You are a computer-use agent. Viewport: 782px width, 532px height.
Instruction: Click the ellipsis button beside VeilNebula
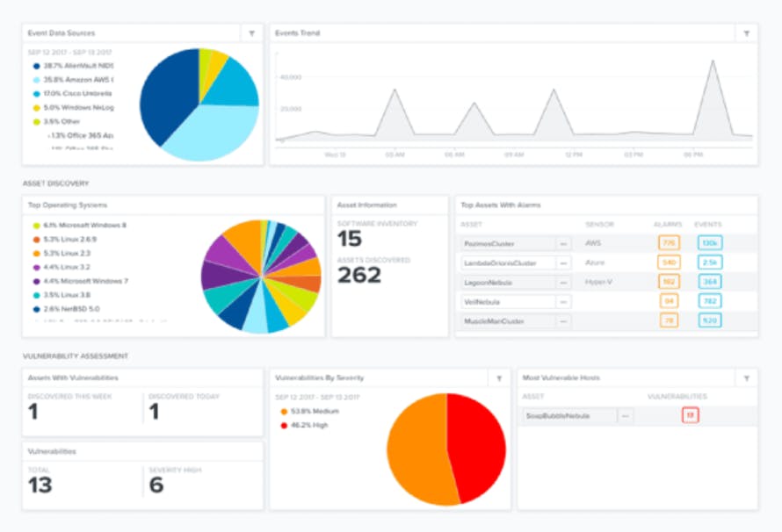[x=563, y=302]
